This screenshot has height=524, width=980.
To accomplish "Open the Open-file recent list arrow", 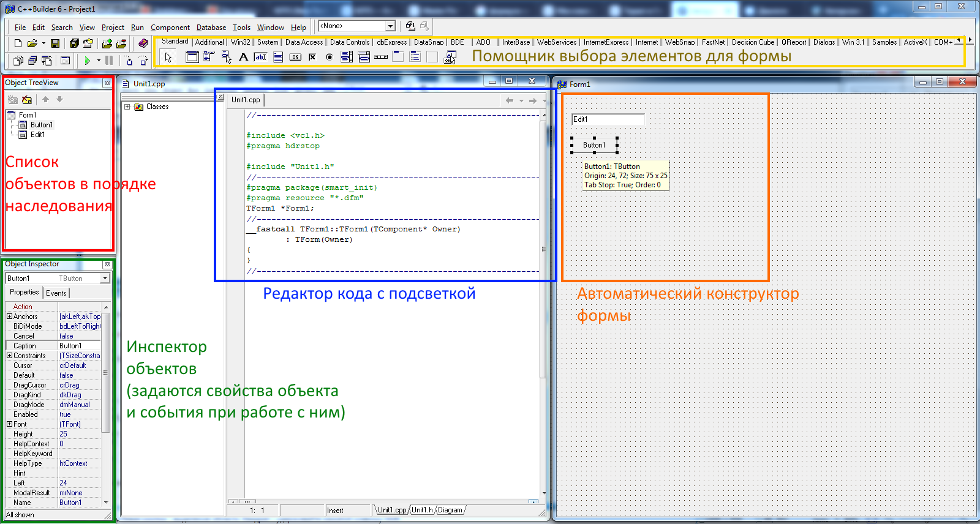I will (x=43, y=43).
